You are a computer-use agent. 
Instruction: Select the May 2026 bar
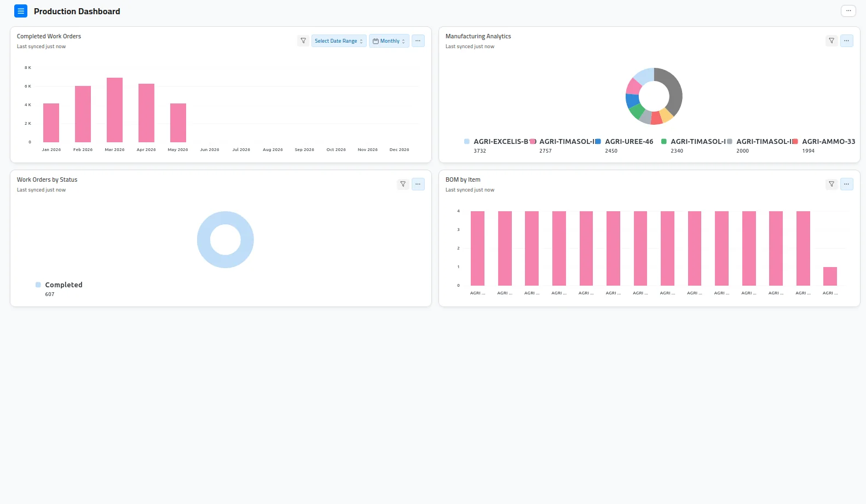(178, 123)
